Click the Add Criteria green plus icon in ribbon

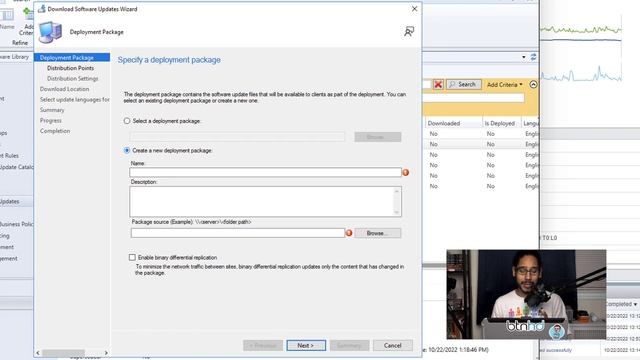coord(27,13)
